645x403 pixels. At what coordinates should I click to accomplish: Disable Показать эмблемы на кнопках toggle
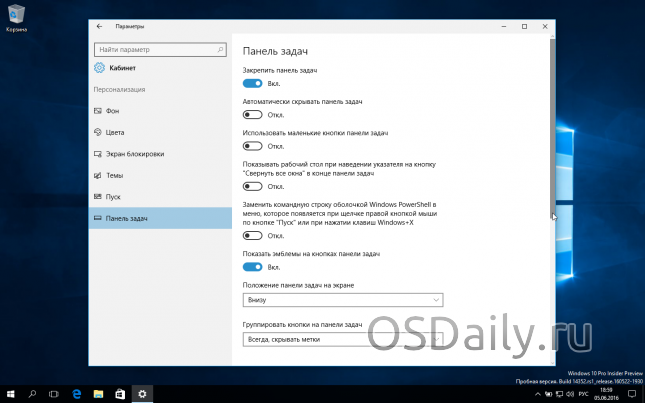[x=253, y=267]
